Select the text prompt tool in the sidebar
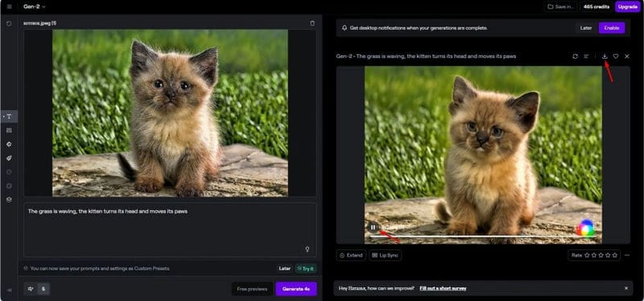The image size is (644, 301). pyautogui.click(x=9, y=117)
